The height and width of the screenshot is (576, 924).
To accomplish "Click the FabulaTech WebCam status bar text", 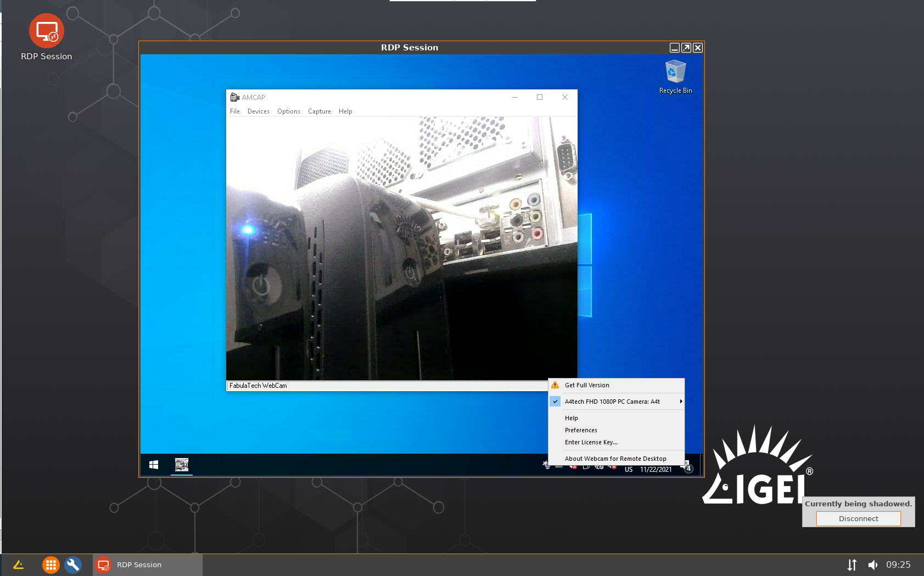I will pyautogui.click(x=258, y=386).
